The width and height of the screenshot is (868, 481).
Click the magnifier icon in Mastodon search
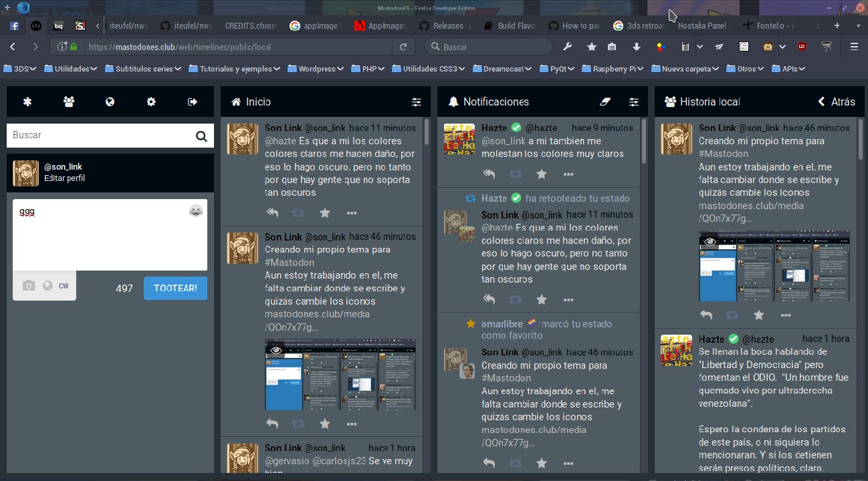tap(201, 136)
